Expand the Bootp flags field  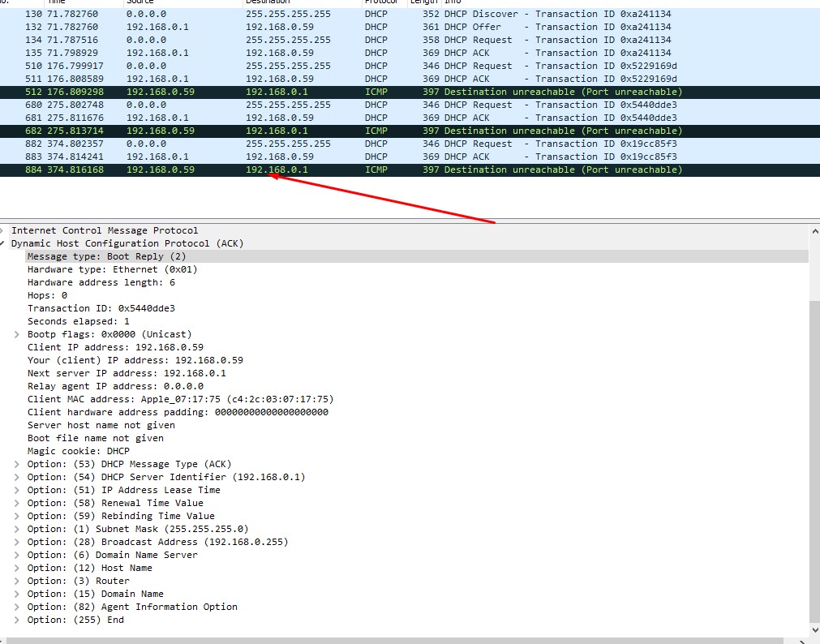[18, 334]
